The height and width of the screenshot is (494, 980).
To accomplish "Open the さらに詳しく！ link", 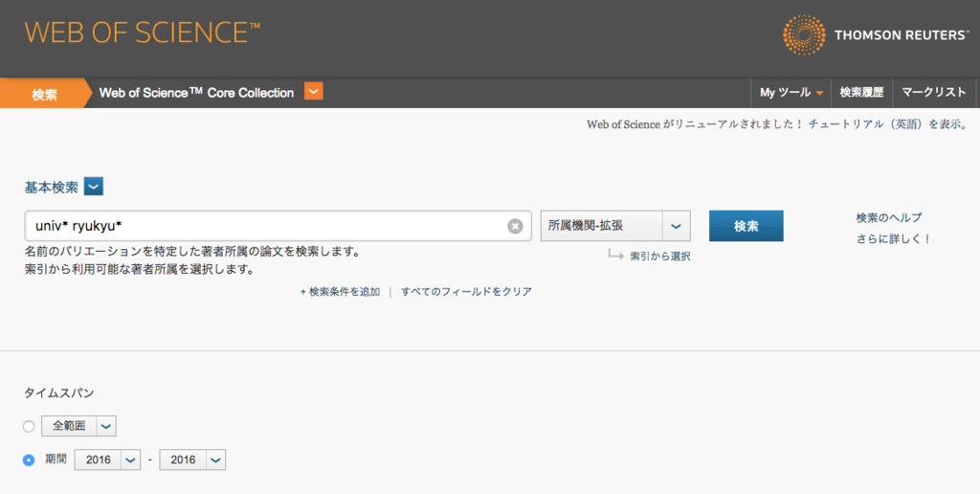I will tap(893, 239).
